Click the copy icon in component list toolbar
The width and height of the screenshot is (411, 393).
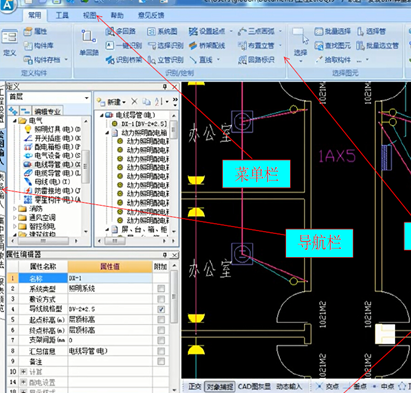pyautogui.click(x=146, y=101)
